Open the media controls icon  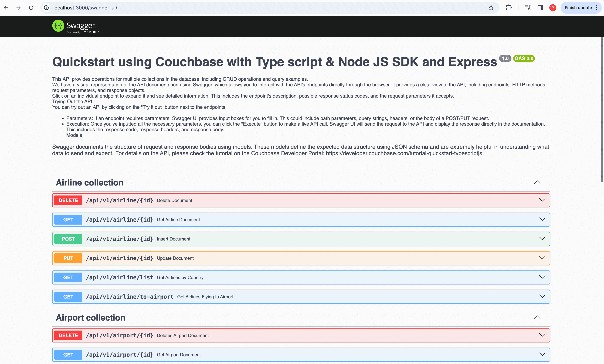point(528,8)
